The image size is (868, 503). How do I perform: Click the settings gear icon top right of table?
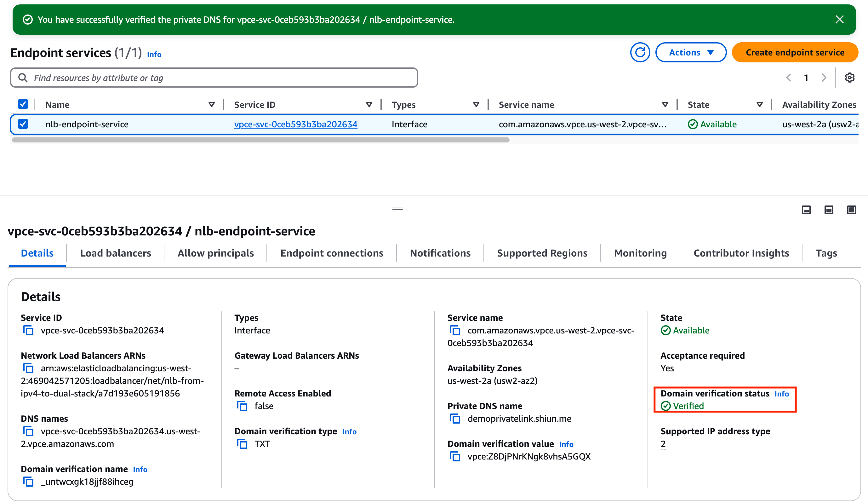coord(850,77)
